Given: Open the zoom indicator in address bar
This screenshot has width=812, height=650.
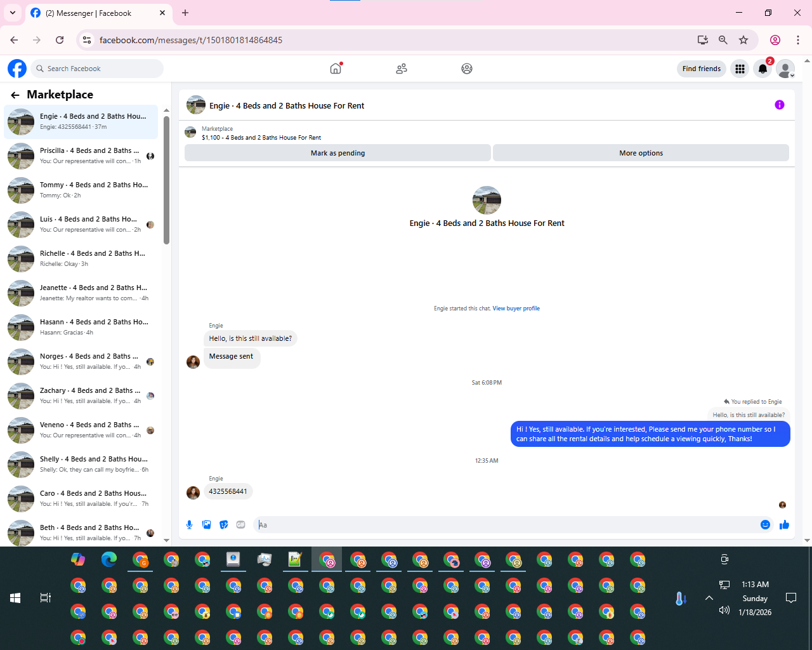Looking at the screenshot, I should [723, 40].
